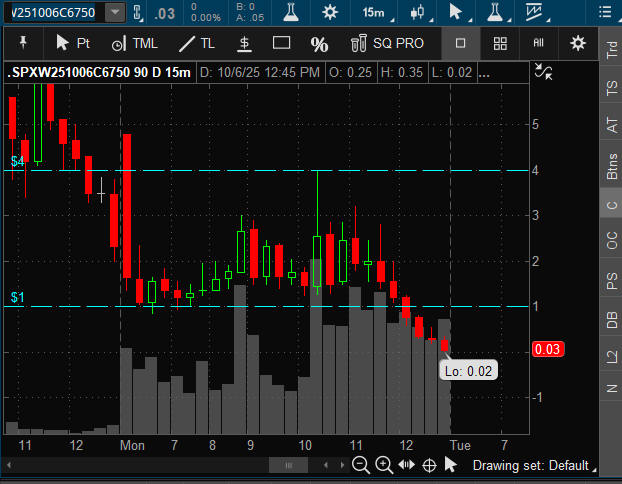Open the SQ PRO tool
Viewport: 622px width, 484px height.
(388, 43)
